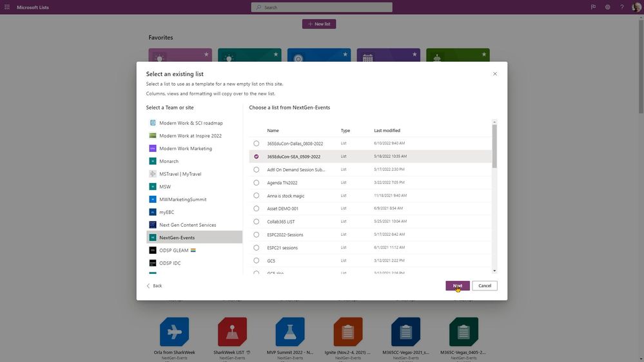Click into the Search box
This screenshot has width=644, height=362.
pos(322,7)
